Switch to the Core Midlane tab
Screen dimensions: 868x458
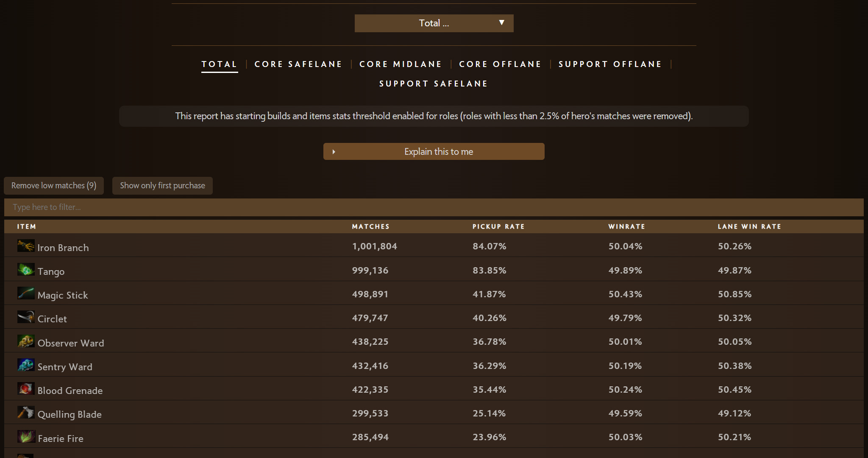[401, 64]
